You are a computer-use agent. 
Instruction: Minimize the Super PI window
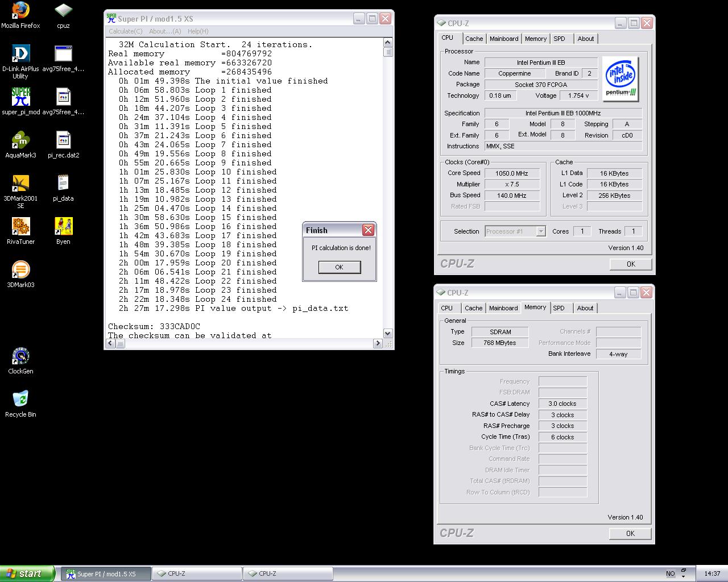point(358,19)
